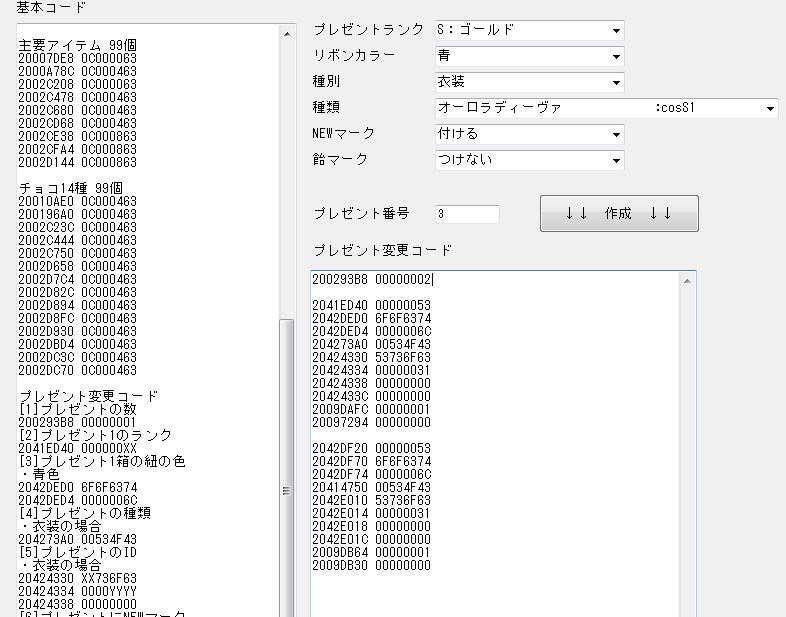
Task: Click the line 2042E010 53736F63 in output
Action: click(x=371, y=501)
